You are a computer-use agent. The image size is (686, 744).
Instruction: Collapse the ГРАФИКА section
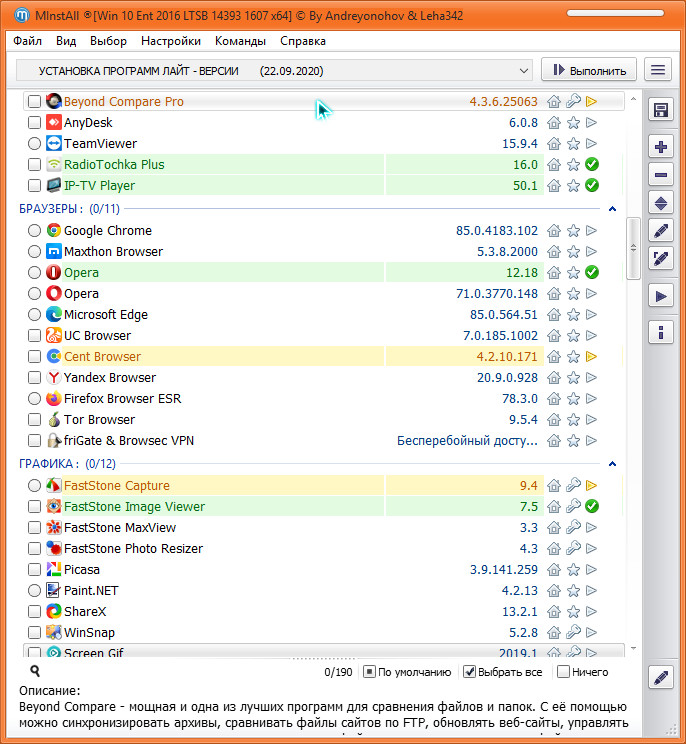pos(611,464)
